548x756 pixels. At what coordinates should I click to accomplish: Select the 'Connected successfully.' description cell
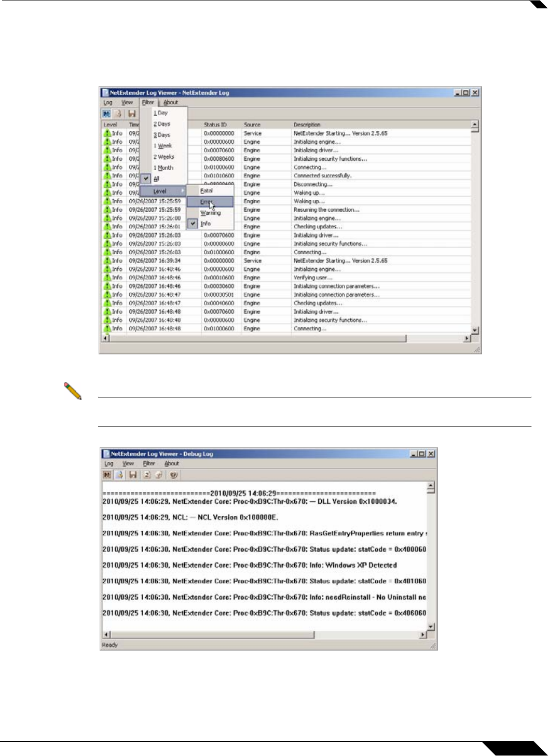323,176
